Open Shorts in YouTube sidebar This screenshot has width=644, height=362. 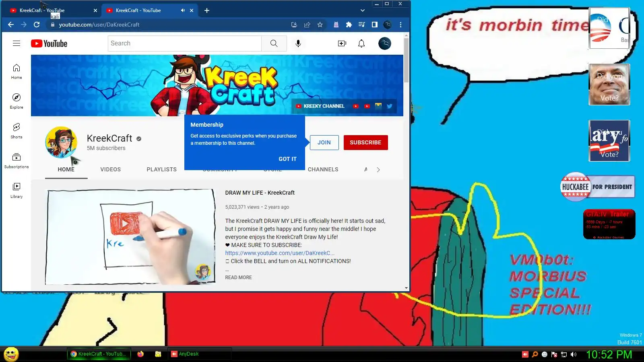pyautogui.click(x=17, y=131)
